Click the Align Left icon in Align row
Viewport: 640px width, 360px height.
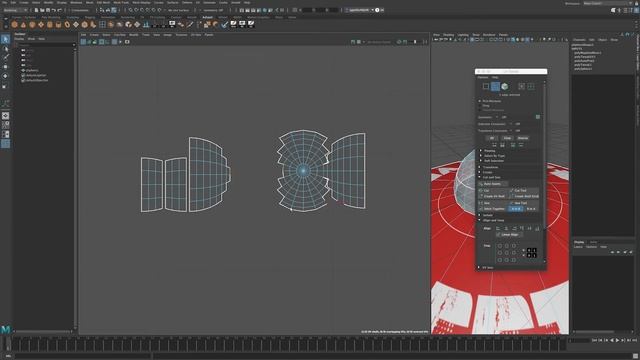tap(498, 228)
